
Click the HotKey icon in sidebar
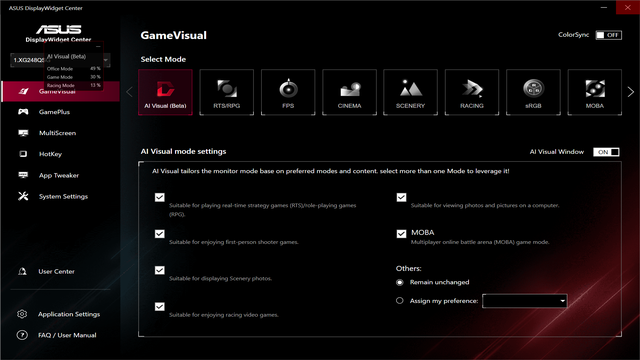click(x=23, y=154)
